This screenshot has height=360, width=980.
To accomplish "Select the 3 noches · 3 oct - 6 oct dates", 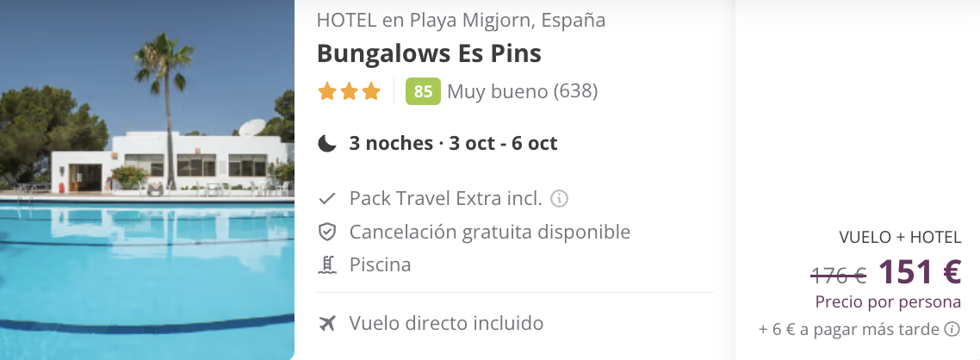I will 453,144.
